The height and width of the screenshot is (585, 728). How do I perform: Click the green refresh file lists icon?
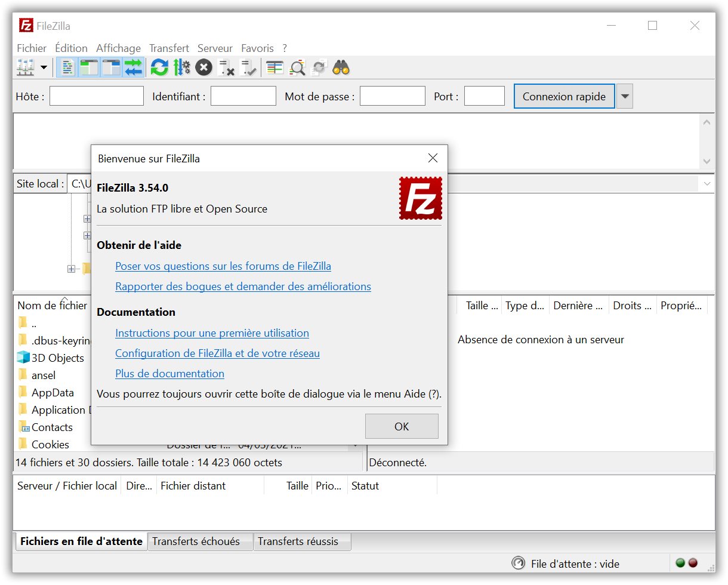click(159, 67)
